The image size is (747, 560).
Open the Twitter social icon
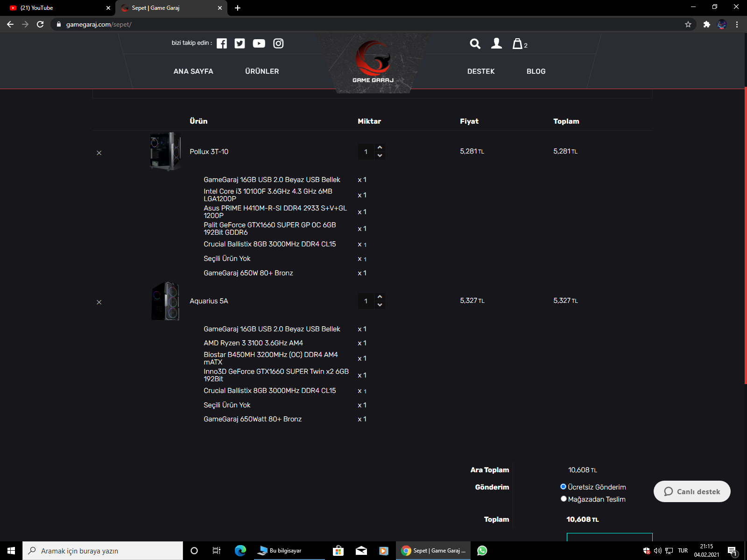click(240, 43)
